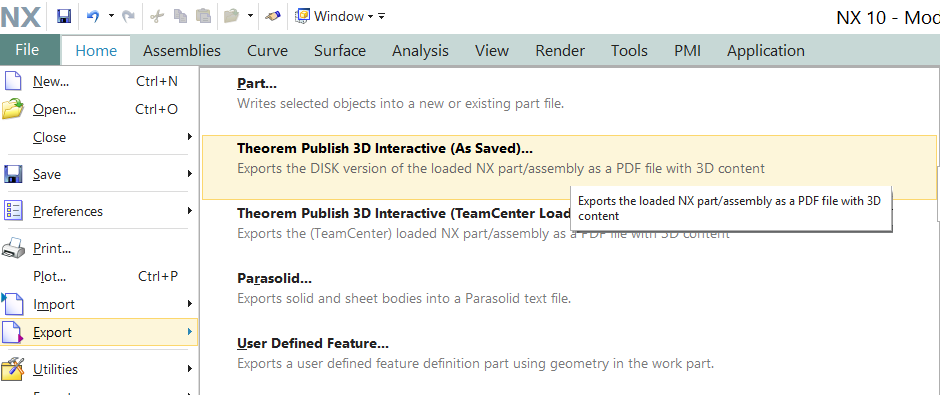Switch to the Home tab

96,51
